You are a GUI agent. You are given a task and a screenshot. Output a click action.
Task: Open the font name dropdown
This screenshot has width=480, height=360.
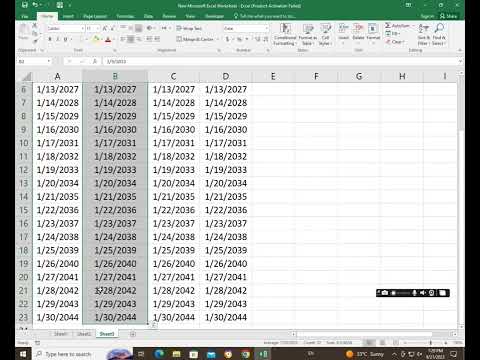click(82, 29)
